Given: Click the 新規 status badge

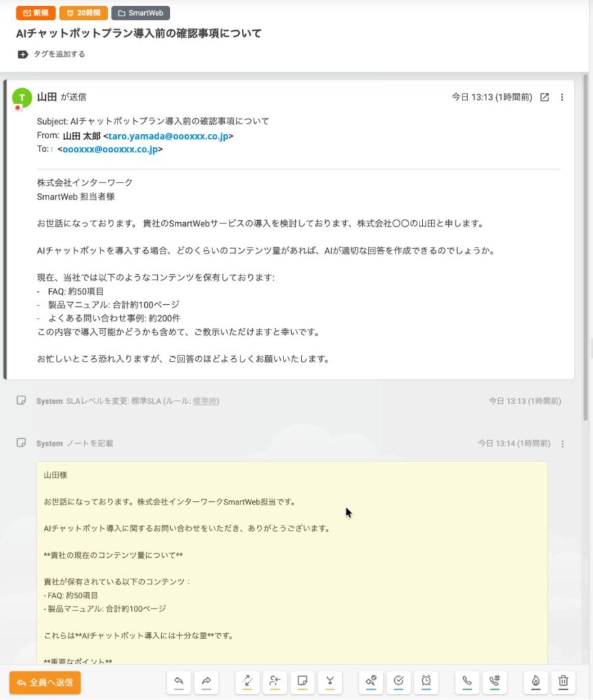Looking at the screenshot, I should 36,12.
